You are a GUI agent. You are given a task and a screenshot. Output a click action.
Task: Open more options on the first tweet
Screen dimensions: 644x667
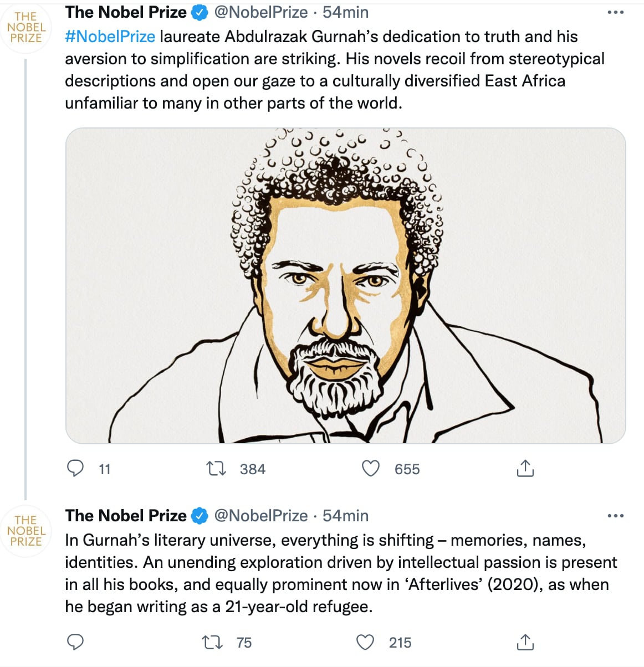[615, 12]
